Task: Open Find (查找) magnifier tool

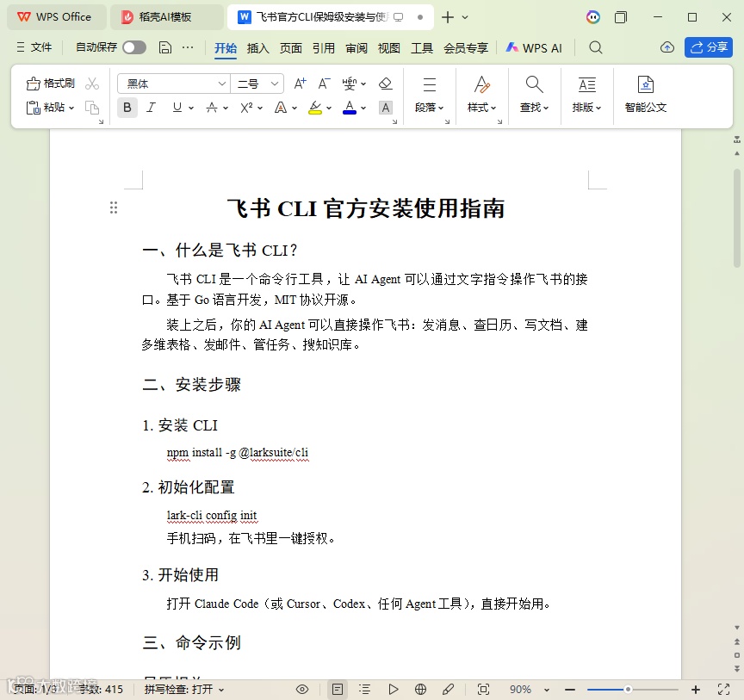Action: click(534, 95)
